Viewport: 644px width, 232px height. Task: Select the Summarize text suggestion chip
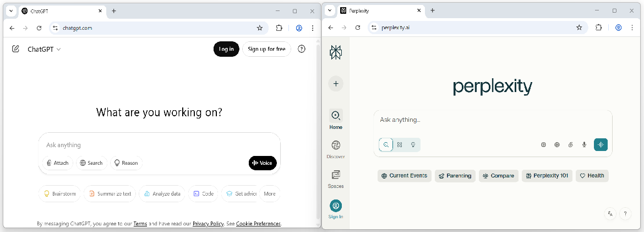110,194
